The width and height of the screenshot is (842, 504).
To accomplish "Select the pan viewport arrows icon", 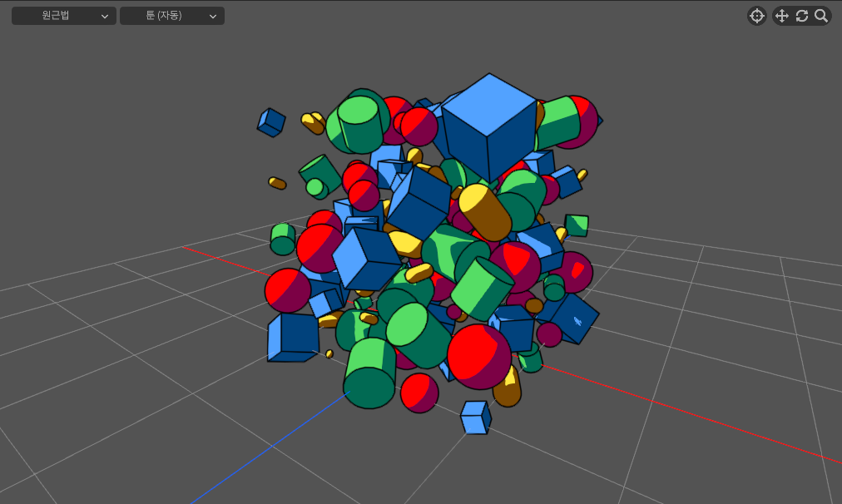I will [781, 16].
